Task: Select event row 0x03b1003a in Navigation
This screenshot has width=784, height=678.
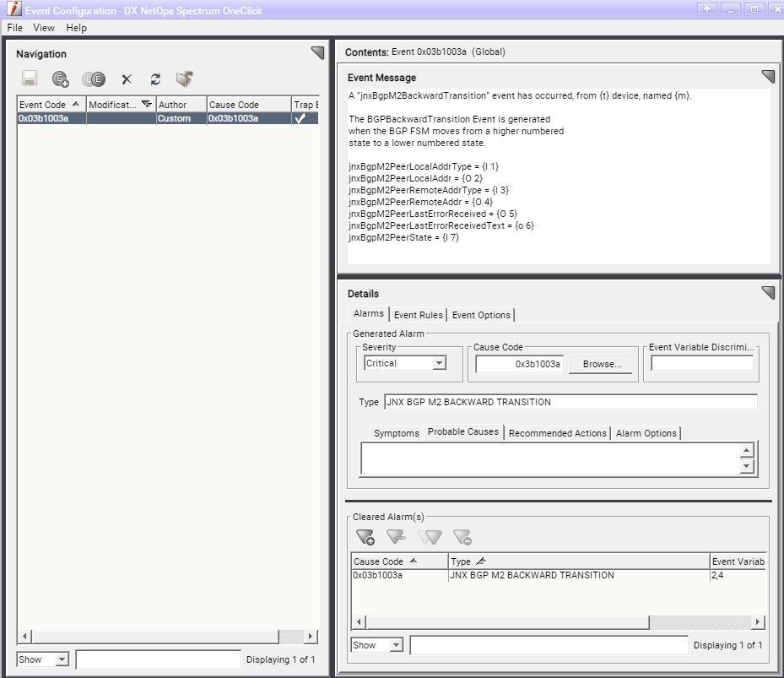Action: click(167, 118)
